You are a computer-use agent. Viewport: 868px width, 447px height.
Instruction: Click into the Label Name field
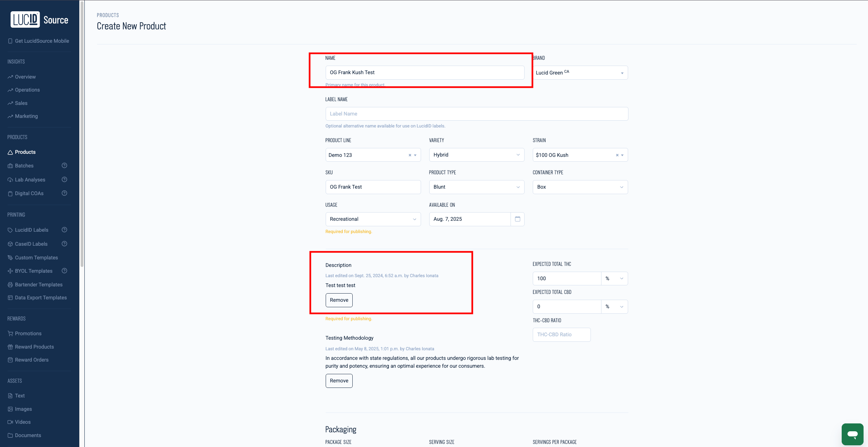(476, 114)
